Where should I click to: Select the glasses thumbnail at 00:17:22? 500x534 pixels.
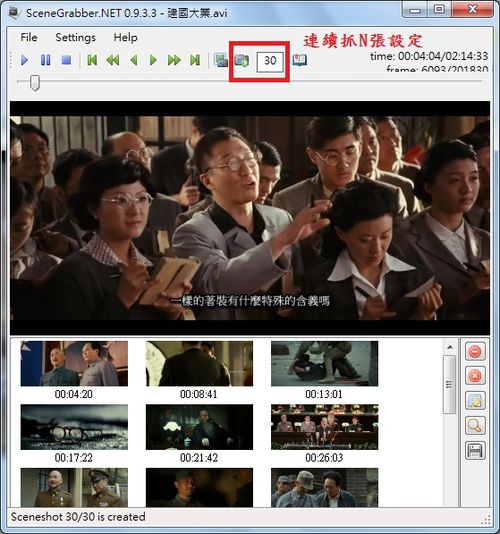pos(74,427)
